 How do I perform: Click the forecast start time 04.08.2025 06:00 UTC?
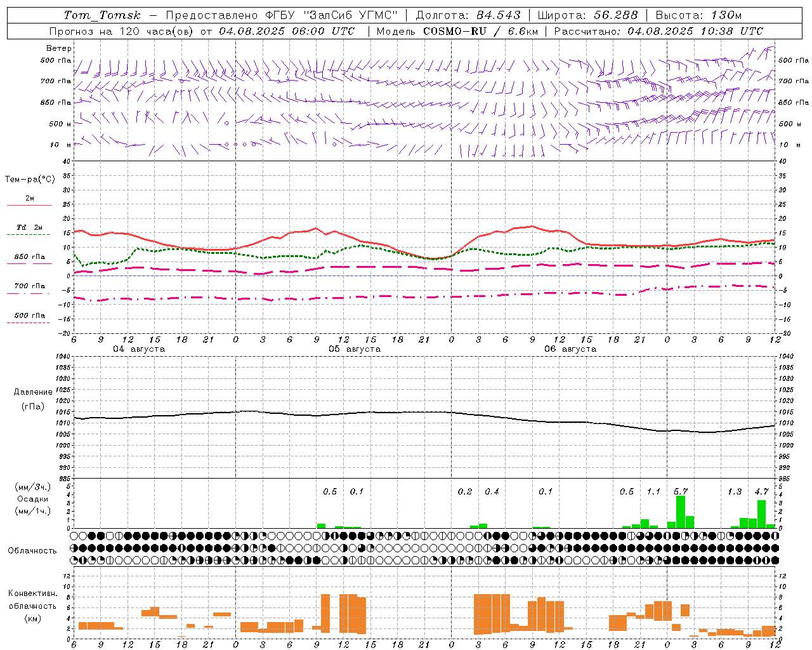tap(287, 31)
